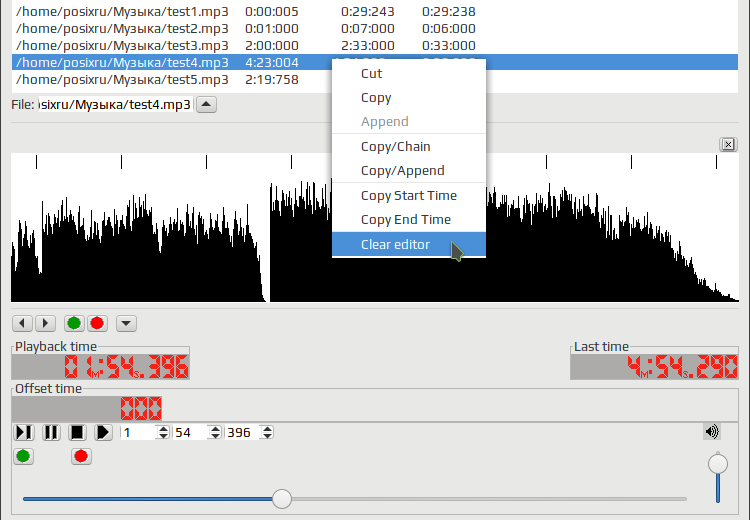Increase the minutes spinner value
The width and height of the screenshot is (750, 520).
[x=164, y=429]
